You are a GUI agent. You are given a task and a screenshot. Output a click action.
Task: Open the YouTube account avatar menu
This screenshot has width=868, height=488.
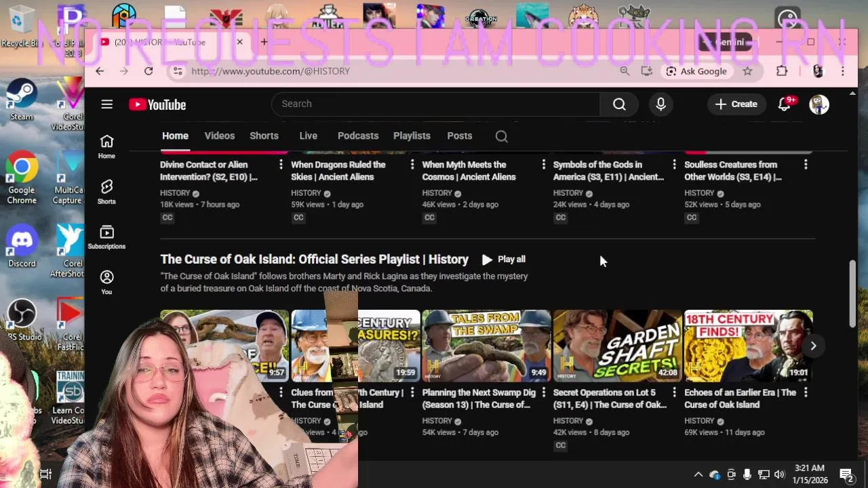point(819,104)
